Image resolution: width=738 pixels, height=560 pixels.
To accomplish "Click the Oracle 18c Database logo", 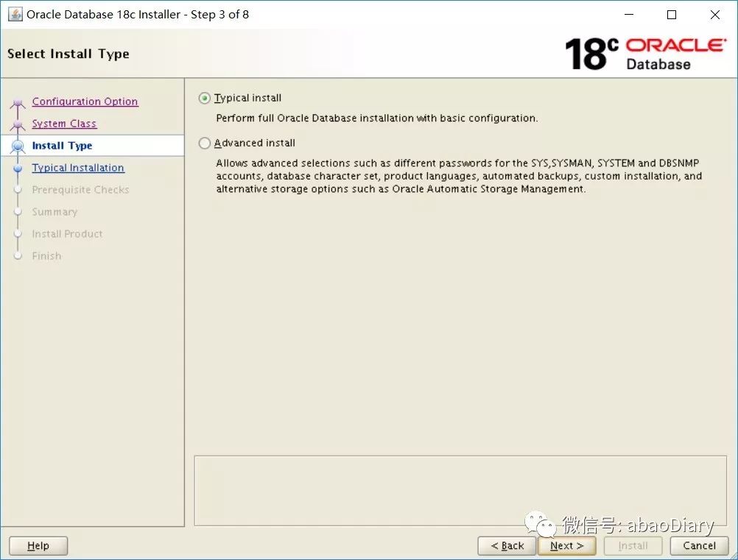I will point(644,54).
